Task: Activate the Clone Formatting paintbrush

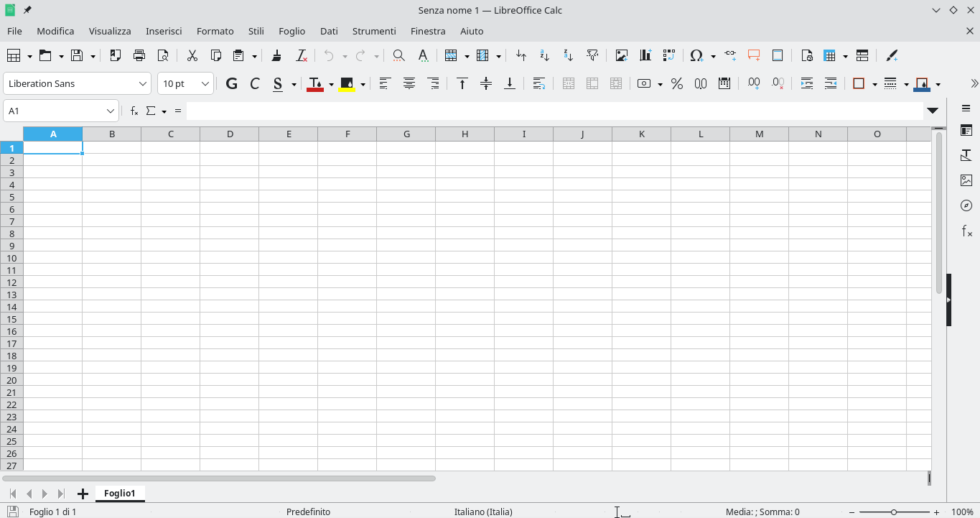Action: (x=891, y=55)
